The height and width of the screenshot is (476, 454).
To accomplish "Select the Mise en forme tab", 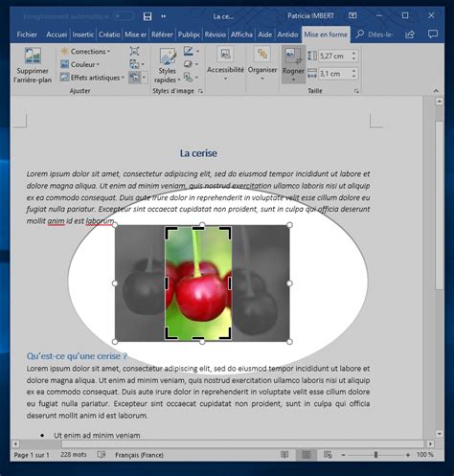I will (326, 34).
